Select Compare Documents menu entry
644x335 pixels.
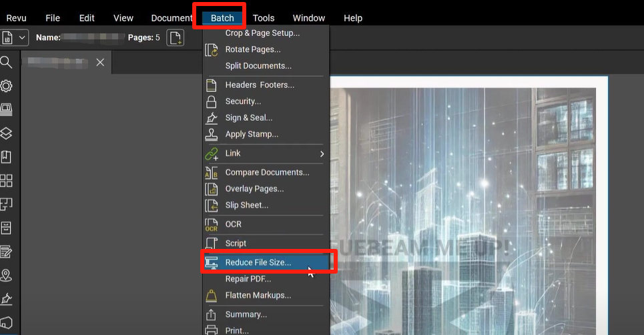pyautogui.click(x=267, y=172)
